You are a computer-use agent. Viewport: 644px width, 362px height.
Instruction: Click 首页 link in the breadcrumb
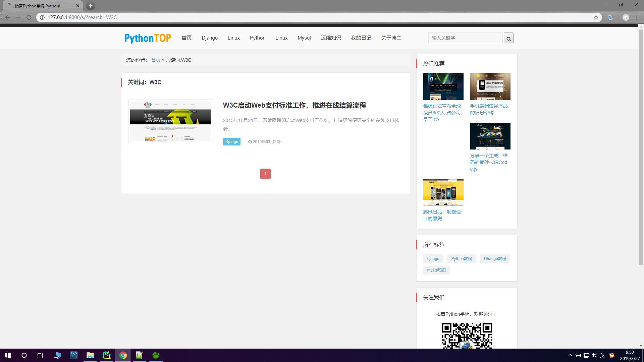pyautogui.click(x=156, y=60)
